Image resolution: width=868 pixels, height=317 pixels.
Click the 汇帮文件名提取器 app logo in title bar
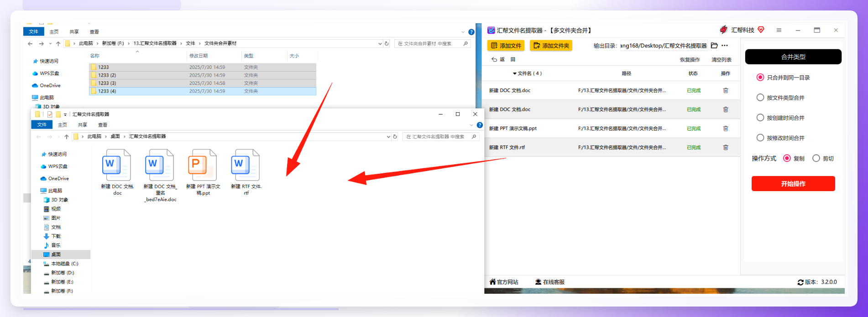pos(491,30)
